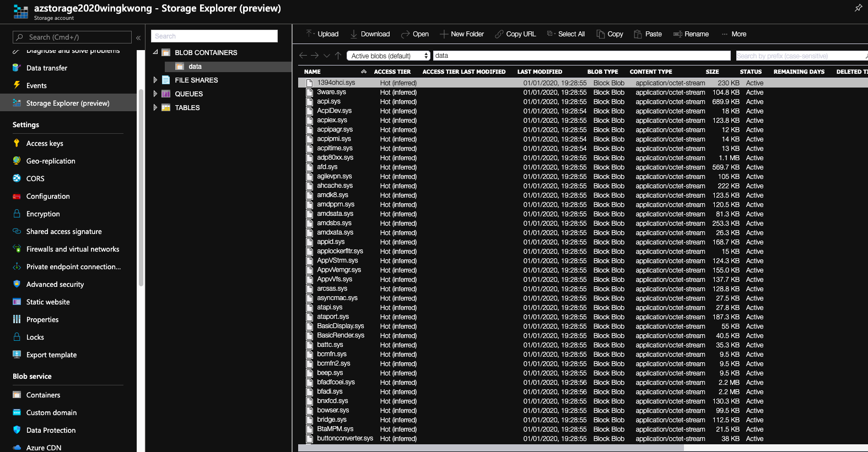Sort by ACCESS TIER column header
Image resolution: width=868 pixels, height=452 pixels.
(392, 72)
